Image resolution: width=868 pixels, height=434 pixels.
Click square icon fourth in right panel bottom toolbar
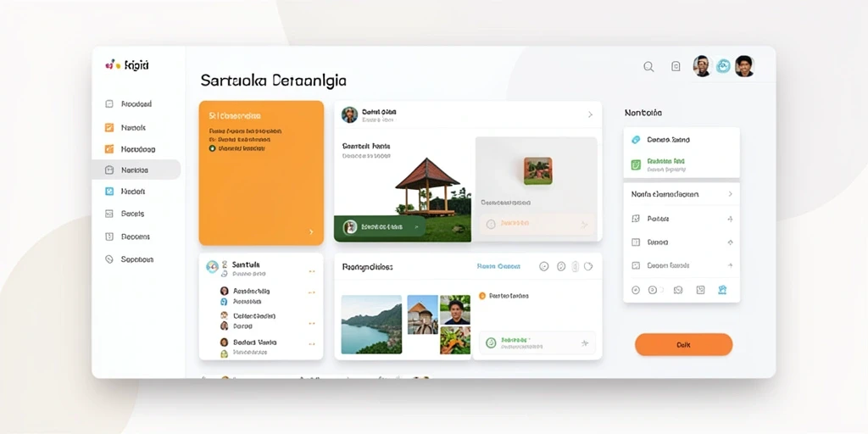[x=700, y=290]
